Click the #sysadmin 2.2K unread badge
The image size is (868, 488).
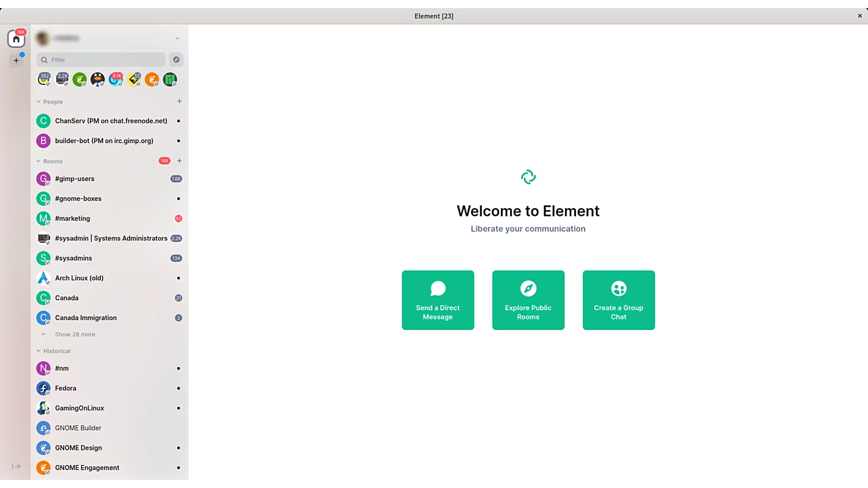click(x=176, y=238)
